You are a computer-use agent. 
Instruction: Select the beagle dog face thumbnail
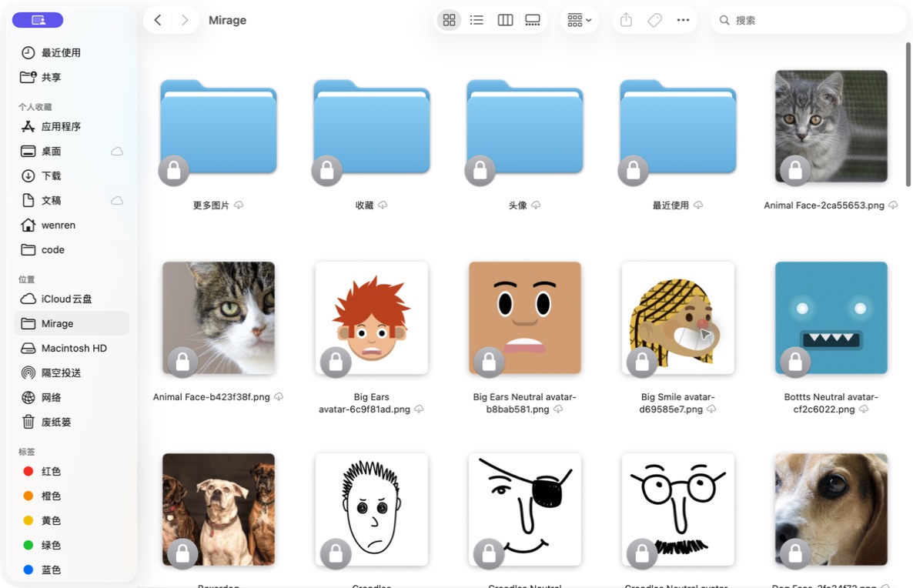click(x=831, y=509)
